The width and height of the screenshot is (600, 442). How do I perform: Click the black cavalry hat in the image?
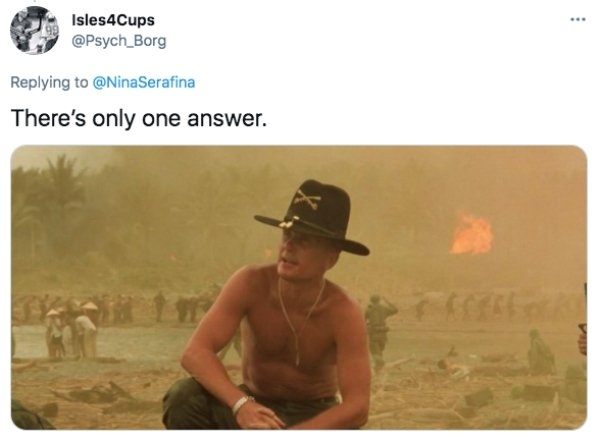[x=314, y=217]
